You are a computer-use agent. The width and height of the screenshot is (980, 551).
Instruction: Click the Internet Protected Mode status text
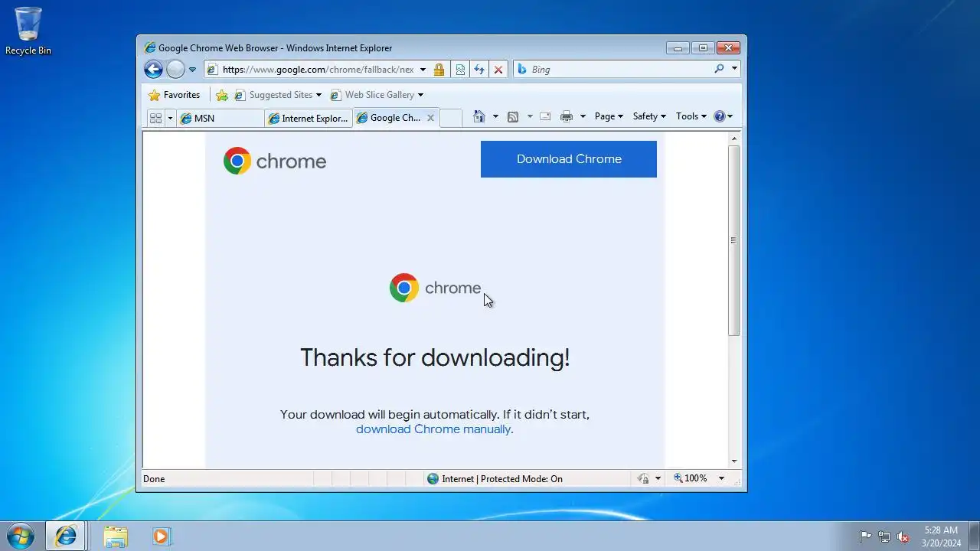[502, 479]
